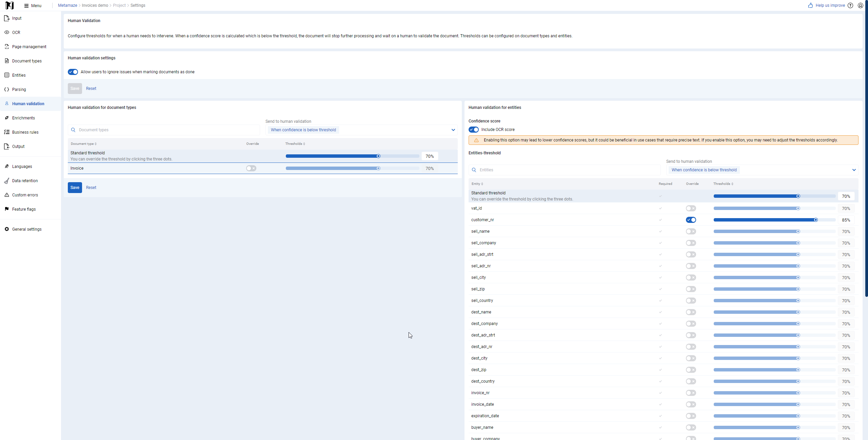Adjust Standard threshold slider for document types
Viewport: 868px width, 440px height.
click(378, 156)
